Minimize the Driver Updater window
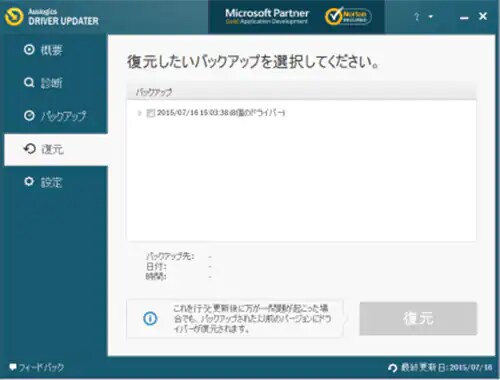 (x=464, y=17)
